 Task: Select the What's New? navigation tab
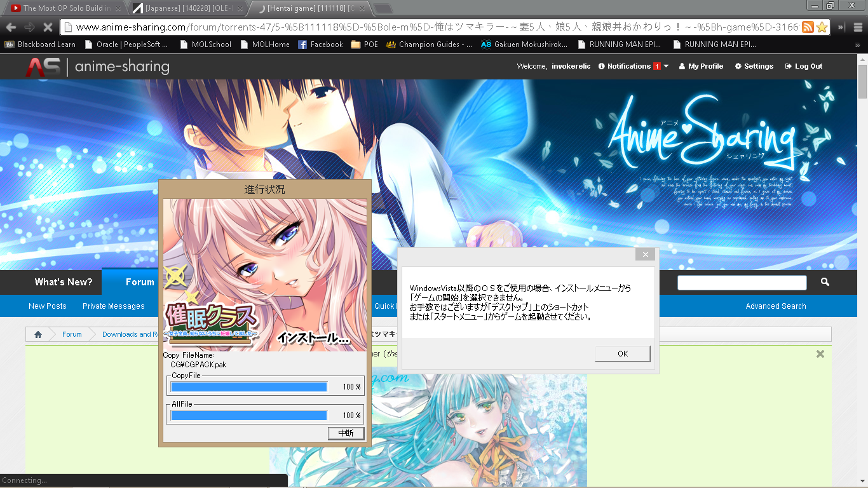tap(63, 282)
